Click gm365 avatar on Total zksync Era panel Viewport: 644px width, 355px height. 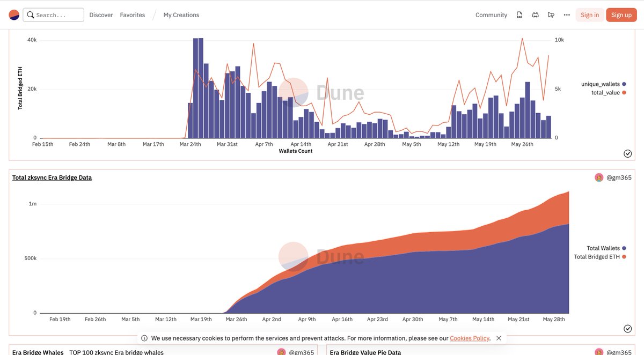coord(599,177)
